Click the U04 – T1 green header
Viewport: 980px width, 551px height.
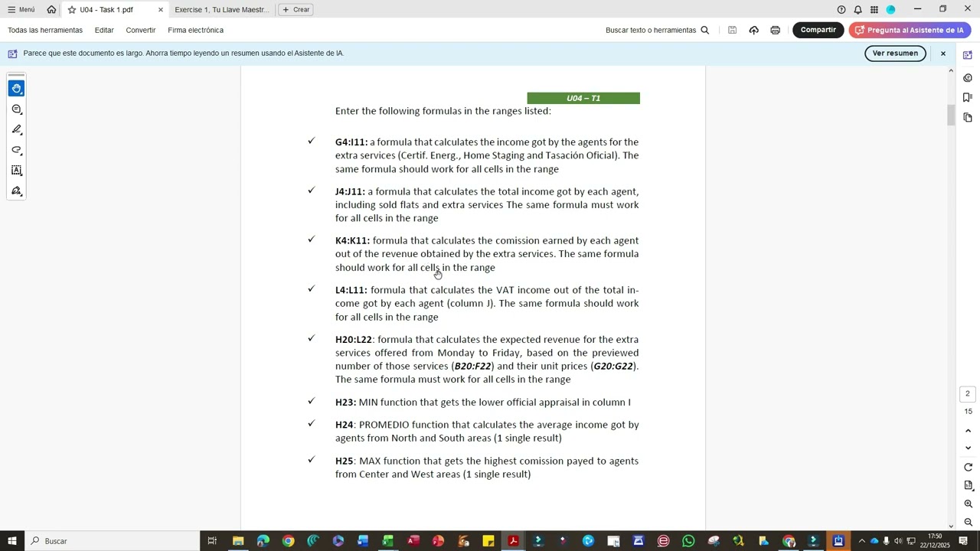[583, 98]
